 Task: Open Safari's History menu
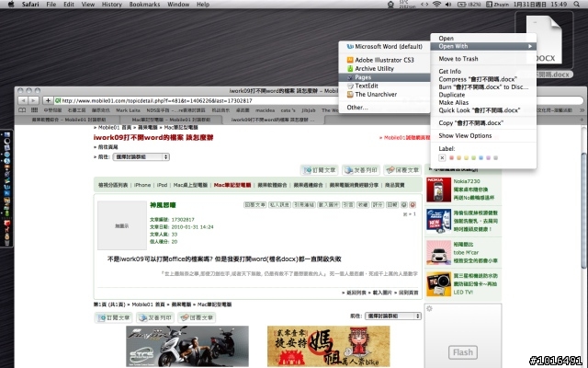[x=112, y=4]
